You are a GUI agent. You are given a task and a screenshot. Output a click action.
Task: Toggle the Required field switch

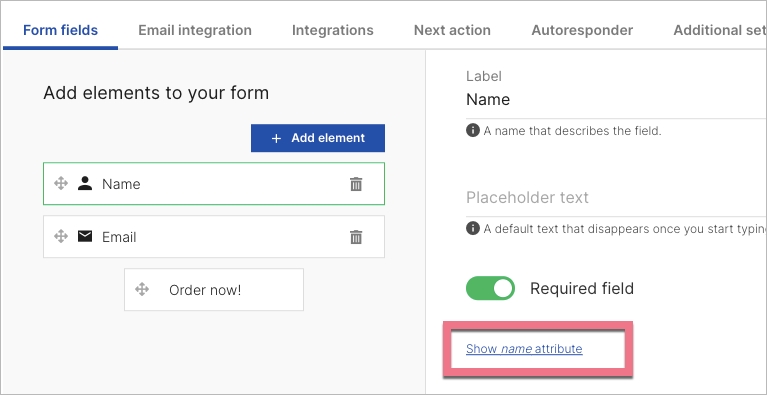point(490,288)
